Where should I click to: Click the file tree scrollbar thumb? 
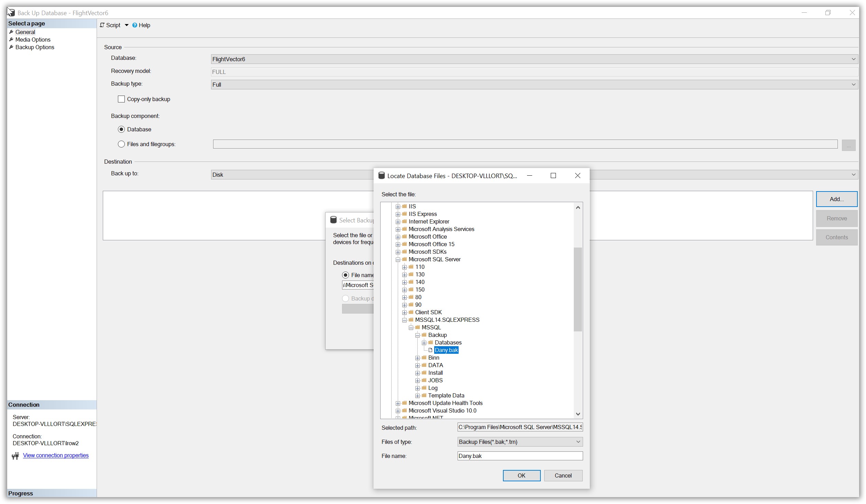coord(578,289)
